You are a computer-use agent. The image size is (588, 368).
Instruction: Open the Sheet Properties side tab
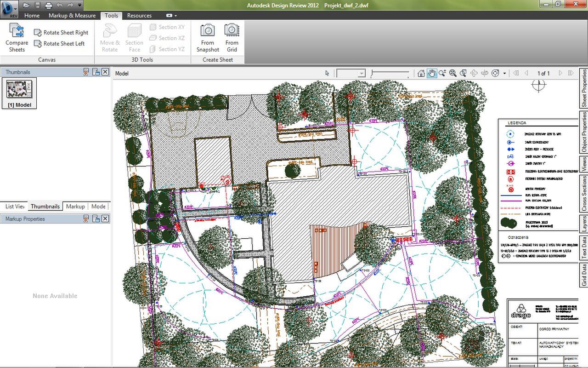click(584, 88)
